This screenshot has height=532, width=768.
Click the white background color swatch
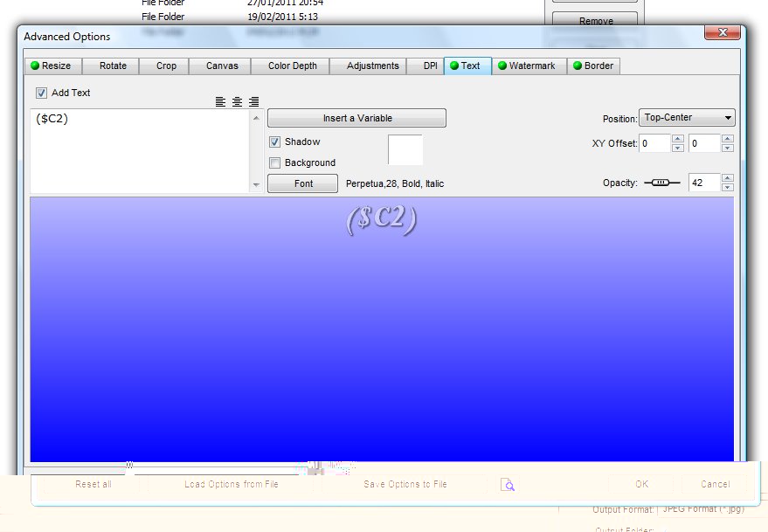[x=405, y=149]
